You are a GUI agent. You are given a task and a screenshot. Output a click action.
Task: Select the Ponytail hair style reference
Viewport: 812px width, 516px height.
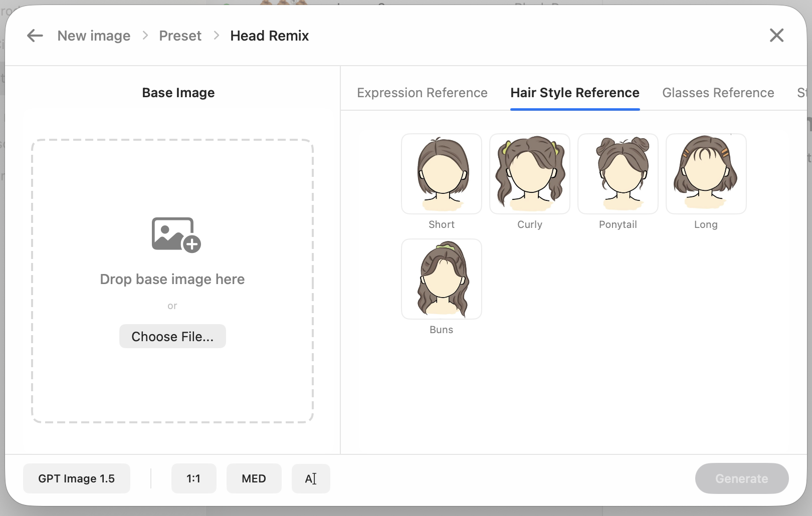(618, 174)
